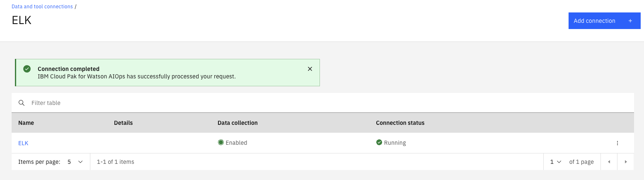
Task: Click the Running status check icon
Action: 379,142
